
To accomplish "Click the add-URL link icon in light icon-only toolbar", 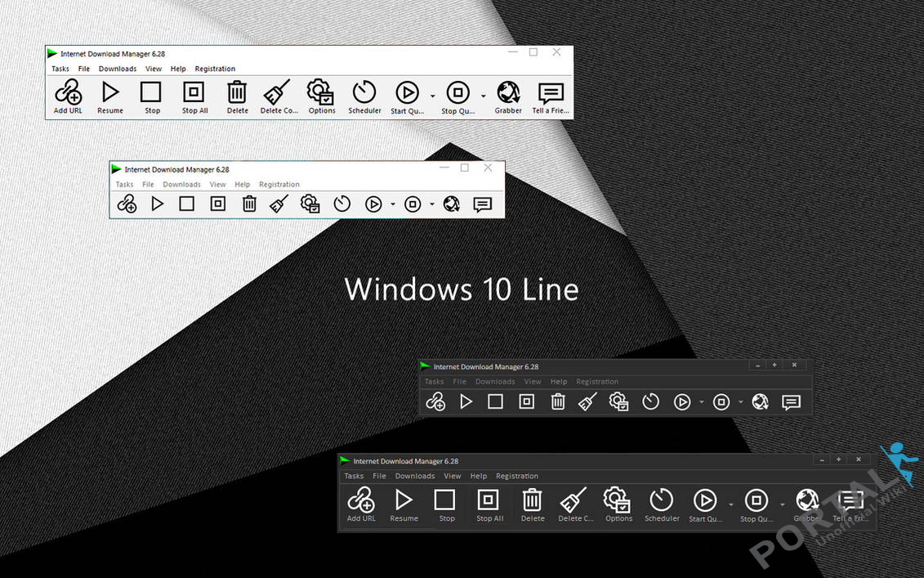I will (127, 204).
